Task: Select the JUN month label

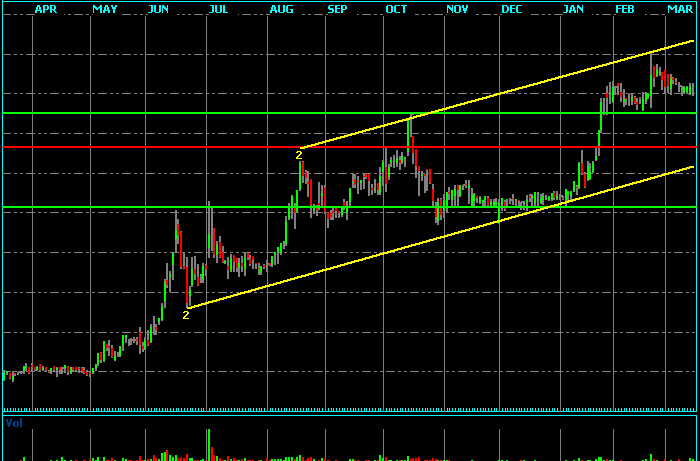Action: click(158, 9)
